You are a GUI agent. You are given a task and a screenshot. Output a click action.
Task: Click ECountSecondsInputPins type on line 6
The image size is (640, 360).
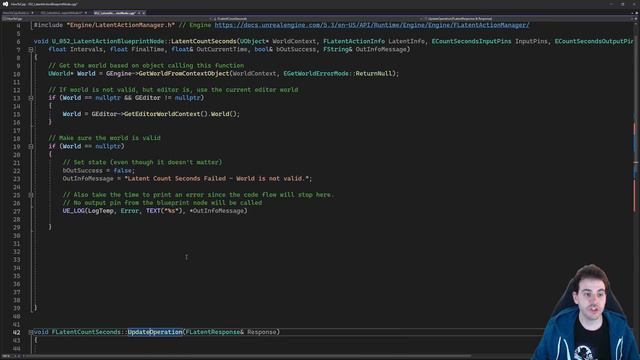coord(471,42)
